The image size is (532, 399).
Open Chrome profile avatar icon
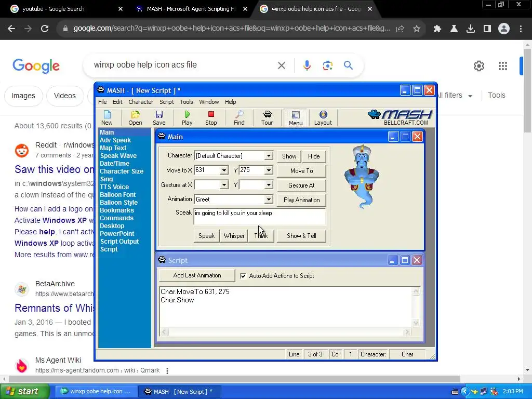click(504, 29)
